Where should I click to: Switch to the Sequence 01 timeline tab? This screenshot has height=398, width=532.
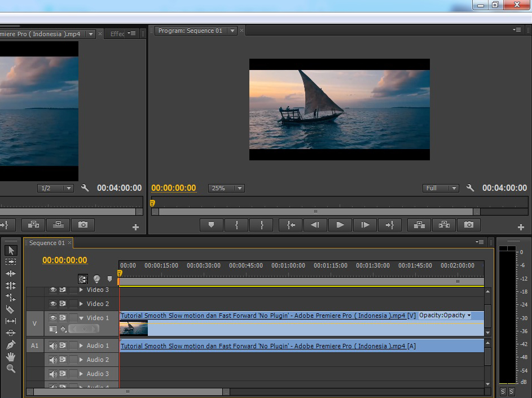pos(47,243)
